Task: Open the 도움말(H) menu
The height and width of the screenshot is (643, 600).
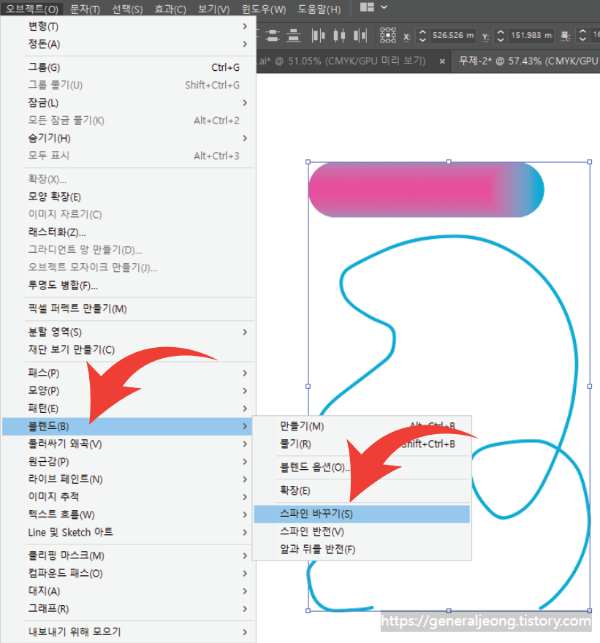Action: click(319, 9)
